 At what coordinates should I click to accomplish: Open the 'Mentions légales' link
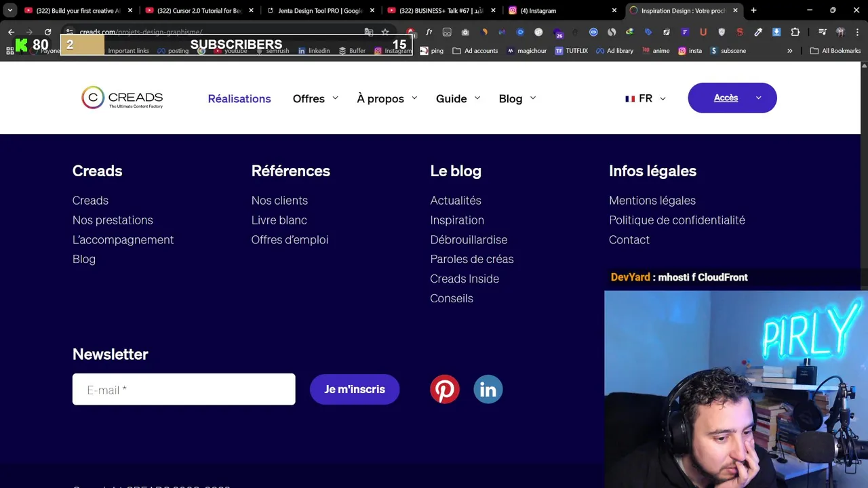652,201
